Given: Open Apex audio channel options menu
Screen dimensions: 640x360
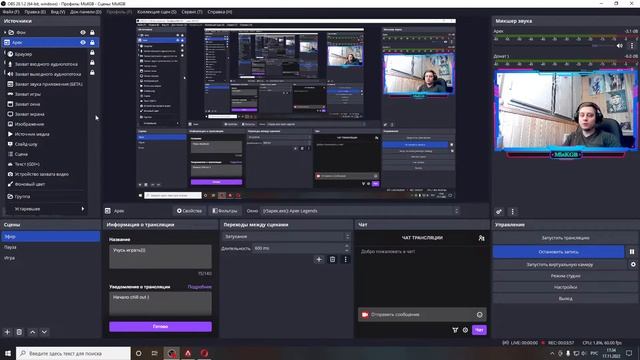Looking at the screenshot, I should [632, 46].
